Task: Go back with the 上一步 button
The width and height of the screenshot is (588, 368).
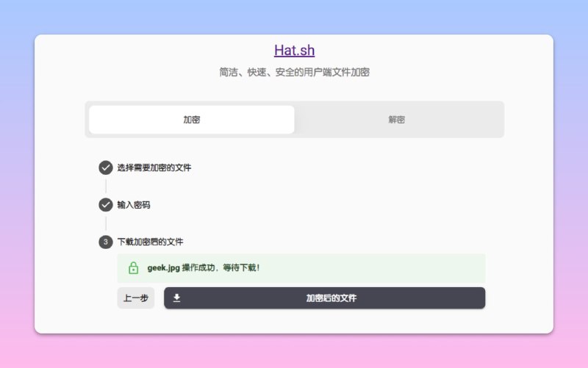Action: pos(136,298)
